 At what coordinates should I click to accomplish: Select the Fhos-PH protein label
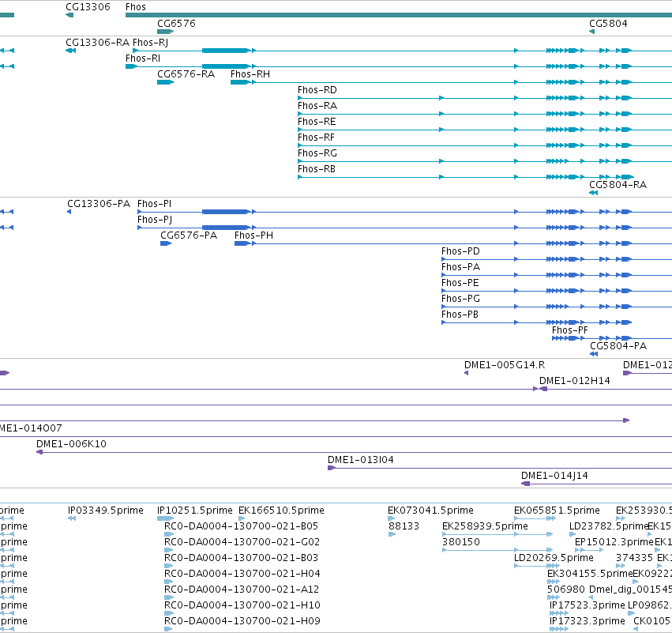coord(253,235)
